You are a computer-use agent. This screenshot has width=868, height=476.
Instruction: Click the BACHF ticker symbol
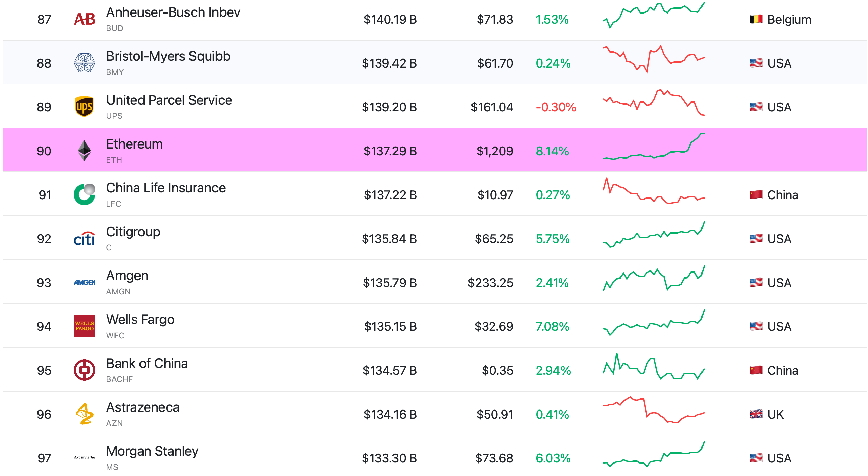(120, 379)
